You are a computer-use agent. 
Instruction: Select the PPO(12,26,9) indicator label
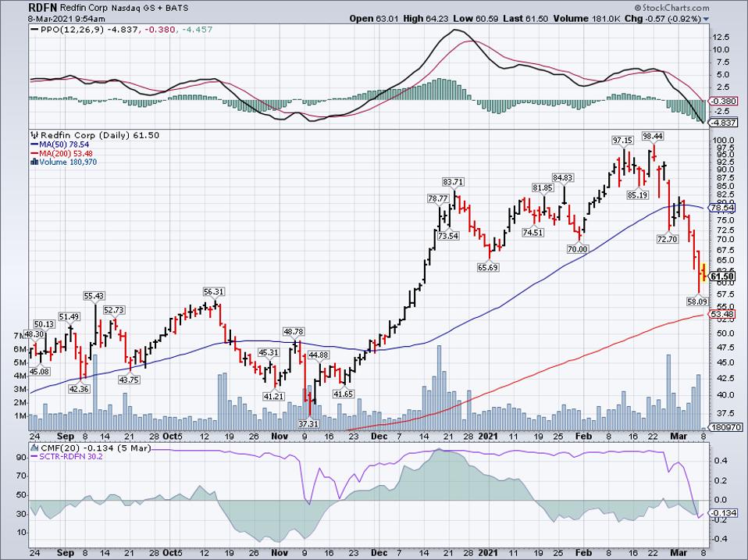pyautogui.click(x=72, y=30)
